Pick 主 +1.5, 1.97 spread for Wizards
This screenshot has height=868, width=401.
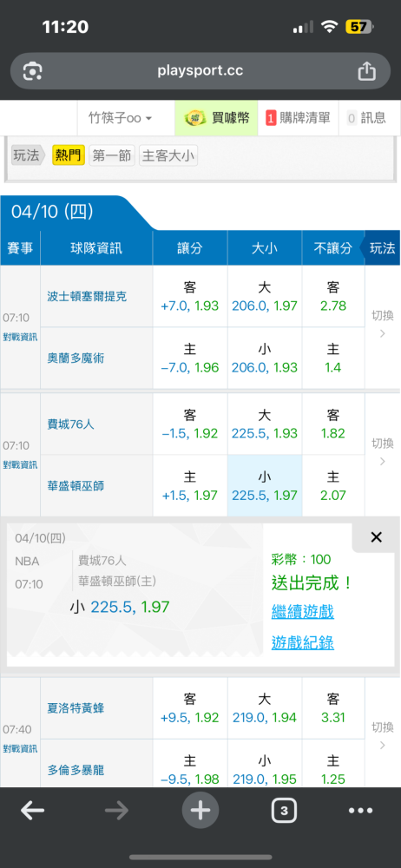(190, 486)
